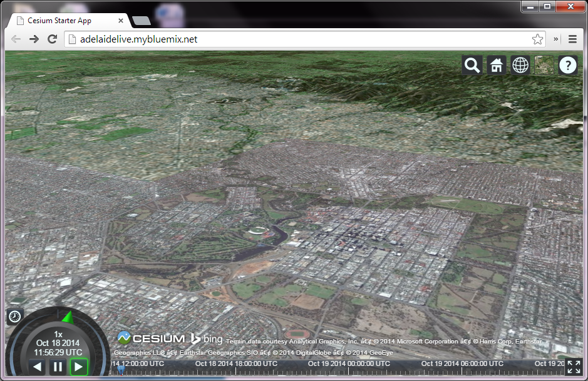
Task: Open the Cesium geocoder search icon
Action: click(x=472, y=66)
